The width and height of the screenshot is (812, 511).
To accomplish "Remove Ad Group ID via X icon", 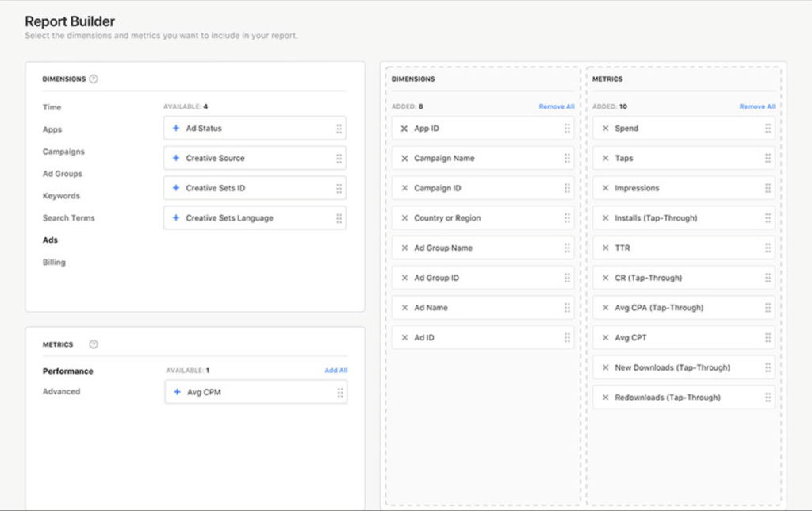I will [x=404, y=278].
